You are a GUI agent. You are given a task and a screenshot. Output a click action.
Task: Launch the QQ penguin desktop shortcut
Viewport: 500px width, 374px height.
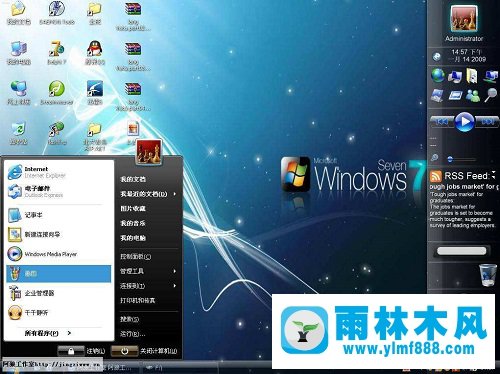click(x=95, y=53)
